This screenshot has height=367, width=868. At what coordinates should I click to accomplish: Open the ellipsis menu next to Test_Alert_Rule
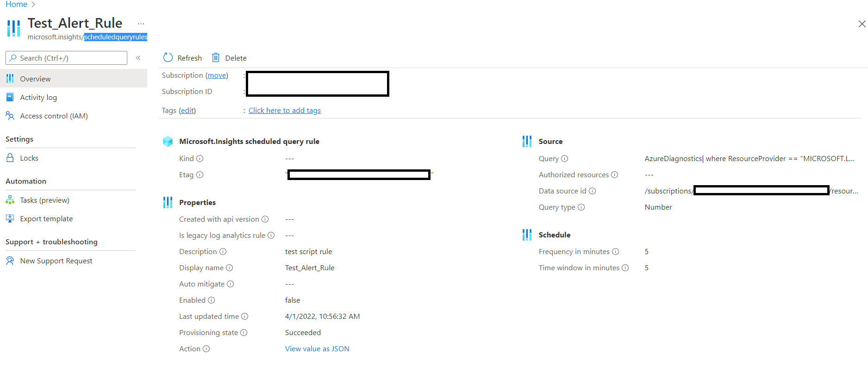pos(141,23)
